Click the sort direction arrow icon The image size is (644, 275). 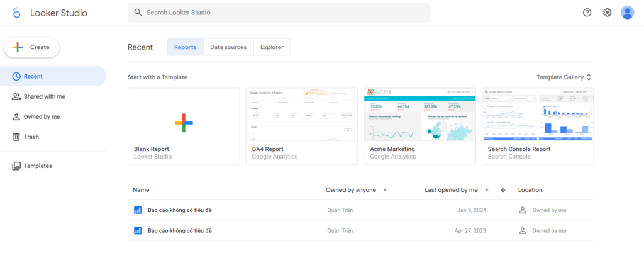tap(503, 190)
